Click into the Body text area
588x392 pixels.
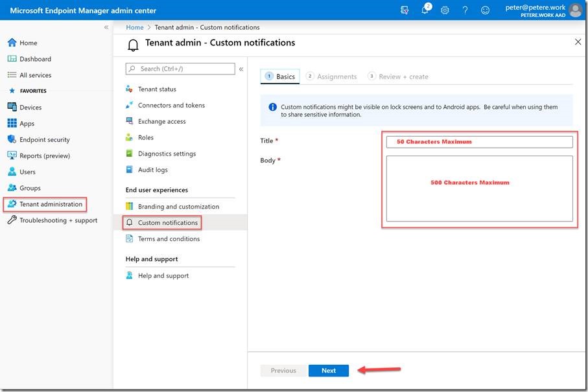pyautogui.click(x=479, y=189)
